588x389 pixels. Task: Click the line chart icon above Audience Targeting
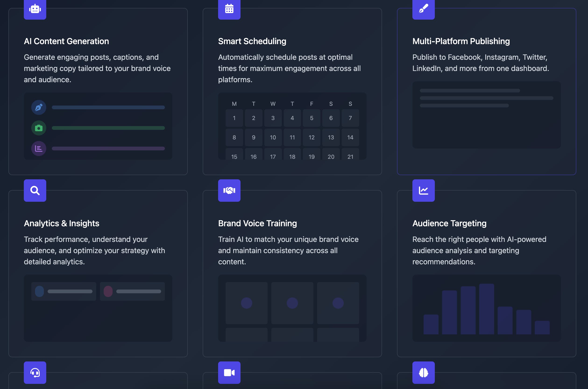(423, 191)
